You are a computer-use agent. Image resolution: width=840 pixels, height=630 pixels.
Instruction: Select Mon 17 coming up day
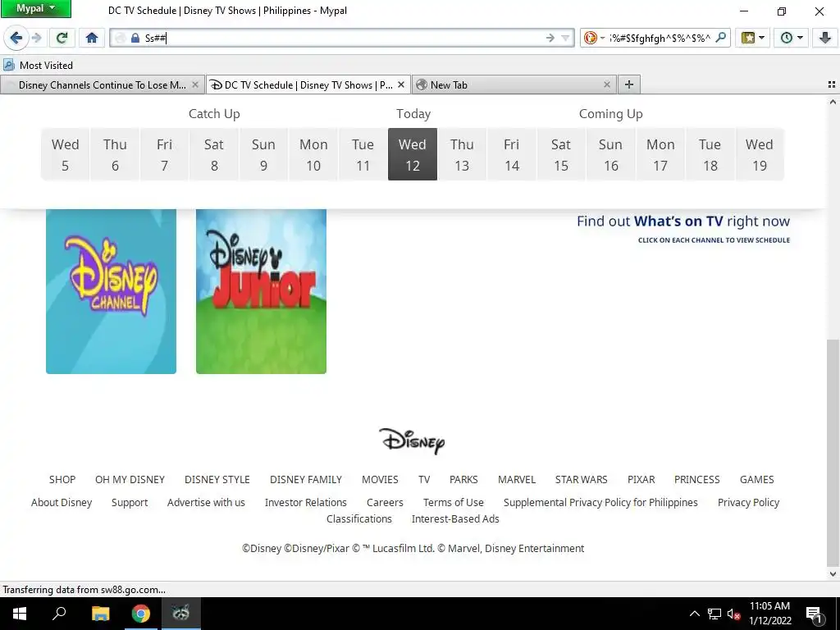click(660, 154)
